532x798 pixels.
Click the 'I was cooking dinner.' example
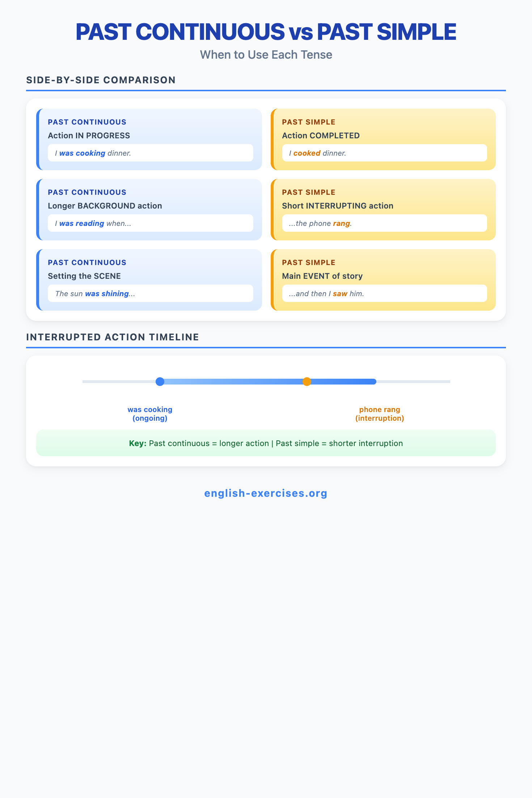[150, 153]
